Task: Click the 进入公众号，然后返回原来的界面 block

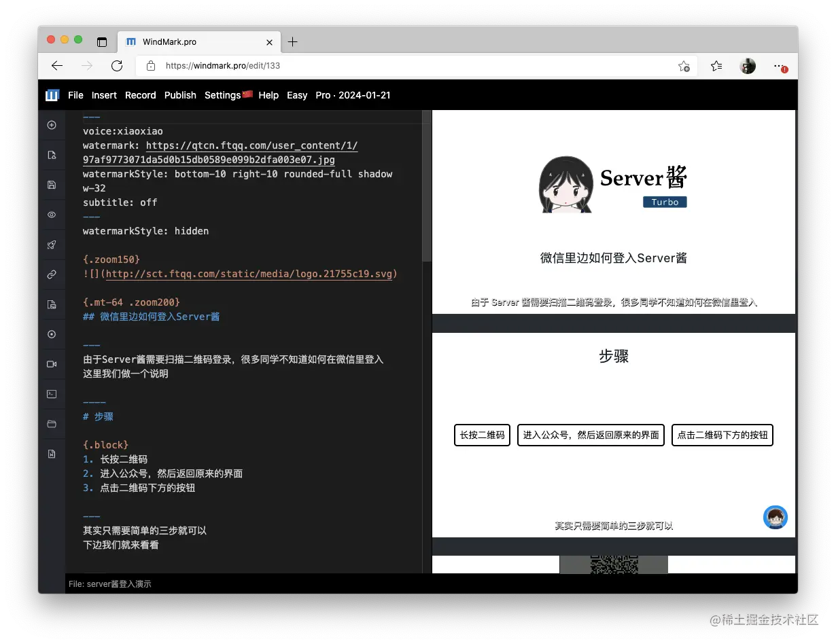Action: tap(591, 435)
